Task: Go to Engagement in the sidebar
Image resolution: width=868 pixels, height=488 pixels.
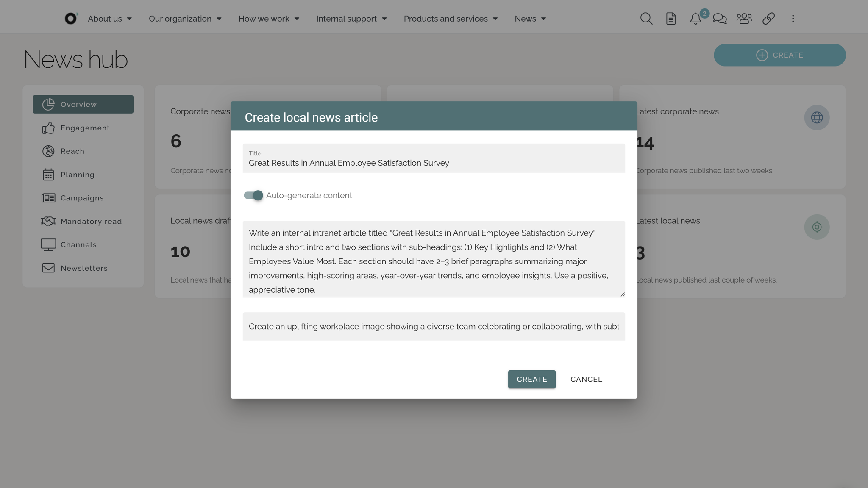Action: (83, 128)
